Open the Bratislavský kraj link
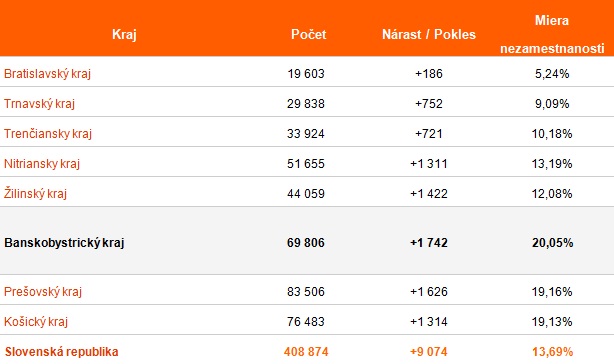Image resolution: width=614 pixels, height=364 pixels. coord(47,74)
